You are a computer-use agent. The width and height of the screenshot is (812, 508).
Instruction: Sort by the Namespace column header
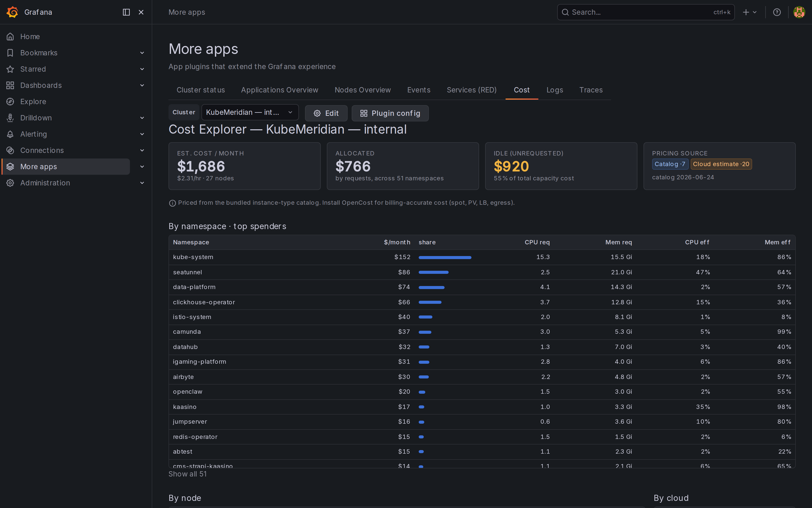pos(191,242)
